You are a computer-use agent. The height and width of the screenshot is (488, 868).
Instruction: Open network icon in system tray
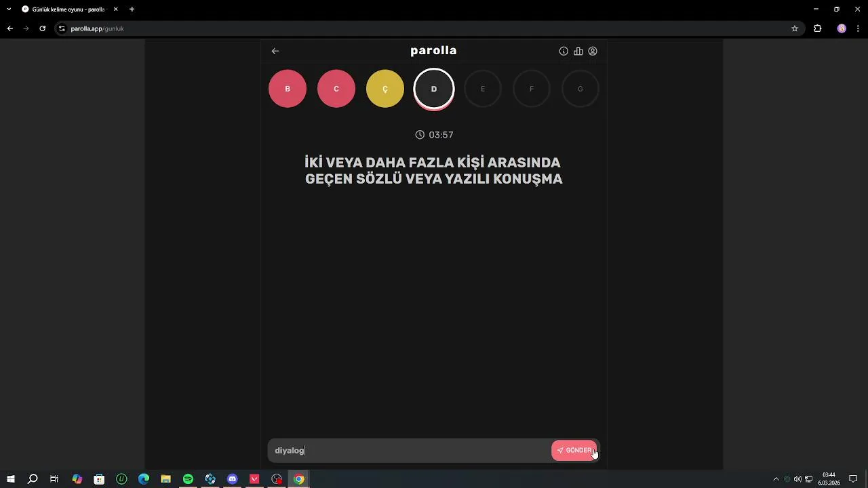[x=808, y=479]
